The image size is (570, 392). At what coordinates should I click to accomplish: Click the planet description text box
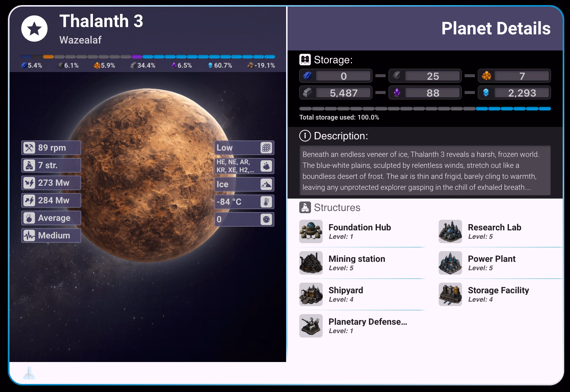click(425, 171)
